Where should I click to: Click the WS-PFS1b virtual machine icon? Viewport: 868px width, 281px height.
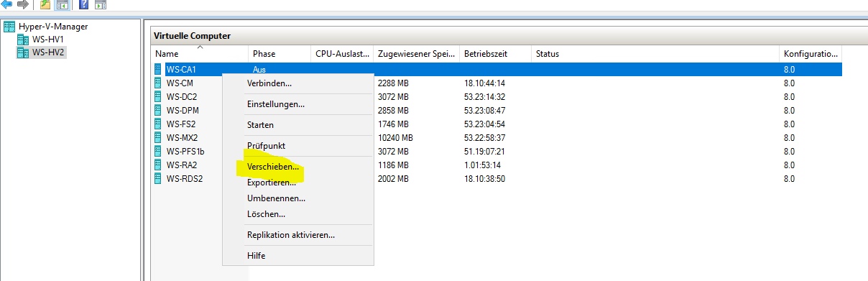click(159, 151)
